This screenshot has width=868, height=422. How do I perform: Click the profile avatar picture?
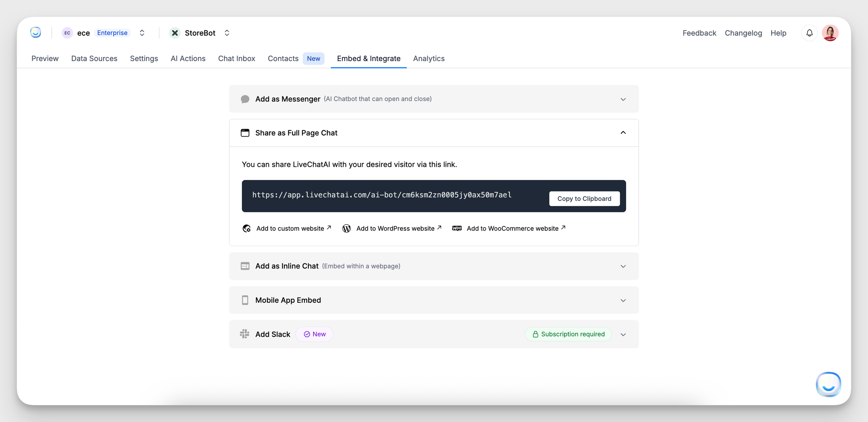click(830, 33)
